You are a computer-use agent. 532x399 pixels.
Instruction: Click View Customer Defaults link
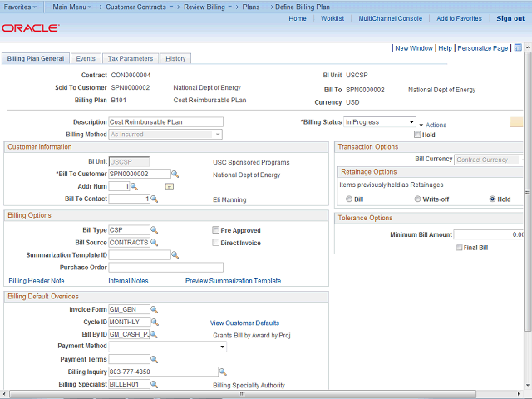pos(244,323)
